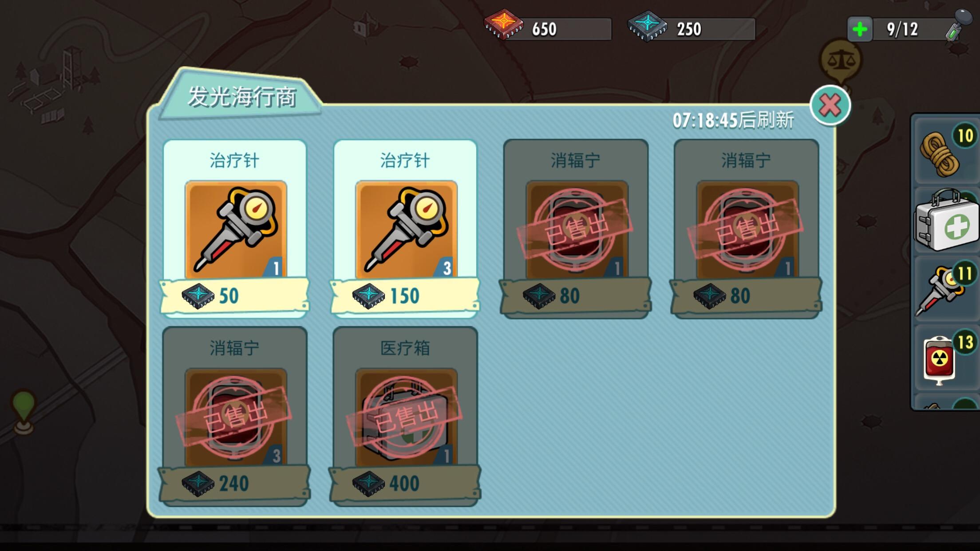The height and width of the screenshot is (551, 980).
Task: Tap the 9/12 capacity counter
Action: [x=902, y=30]
